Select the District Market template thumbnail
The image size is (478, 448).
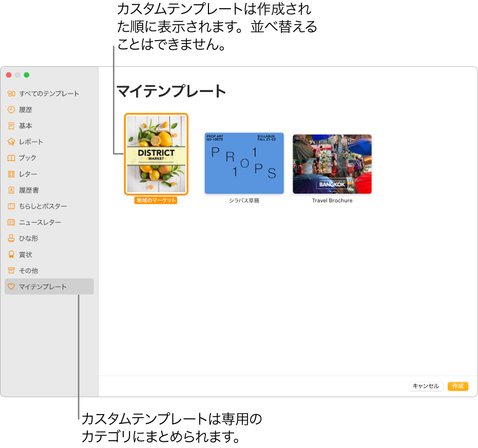click(x=156, y=154)
